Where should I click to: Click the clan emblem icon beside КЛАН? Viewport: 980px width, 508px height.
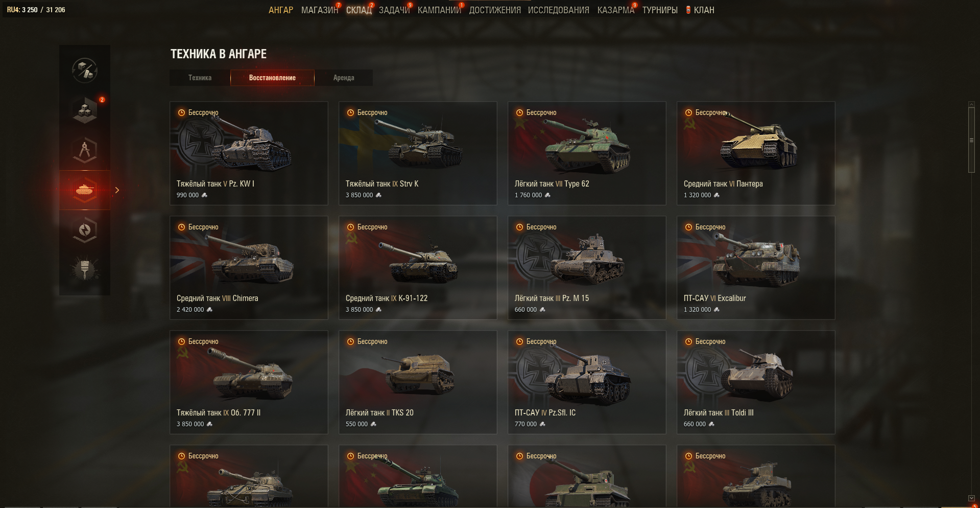688,10
